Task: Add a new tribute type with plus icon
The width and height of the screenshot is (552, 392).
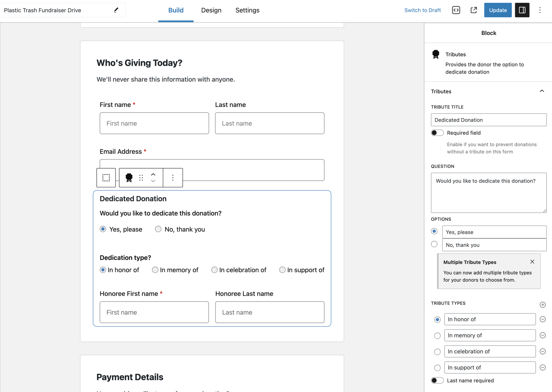Action: 543,304
